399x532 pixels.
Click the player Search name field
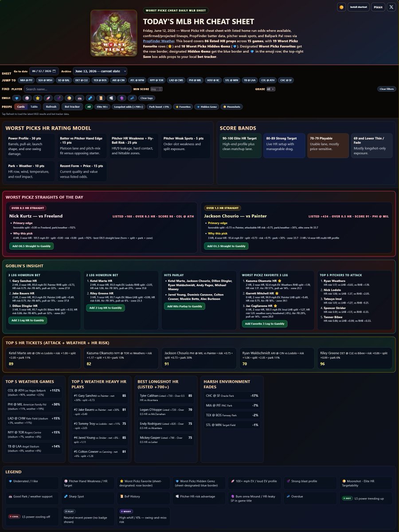[78, 89]
